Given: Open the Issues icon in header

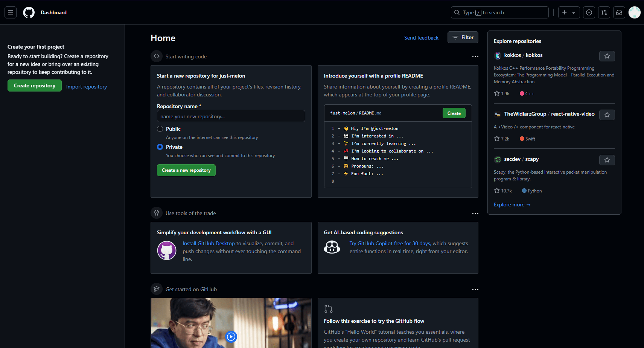Looking at the screenshot, I should (x=589, y=12).
